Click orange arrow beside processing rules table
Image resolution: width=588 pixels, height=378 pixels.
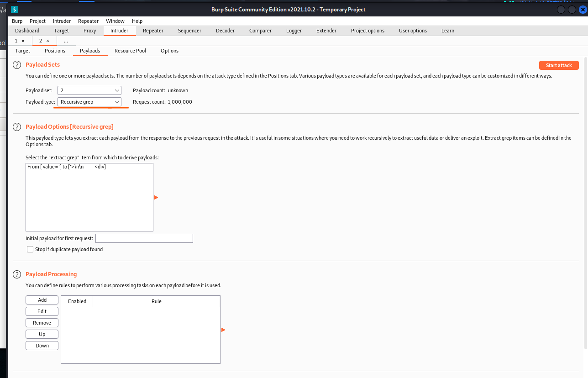point(223,330)
